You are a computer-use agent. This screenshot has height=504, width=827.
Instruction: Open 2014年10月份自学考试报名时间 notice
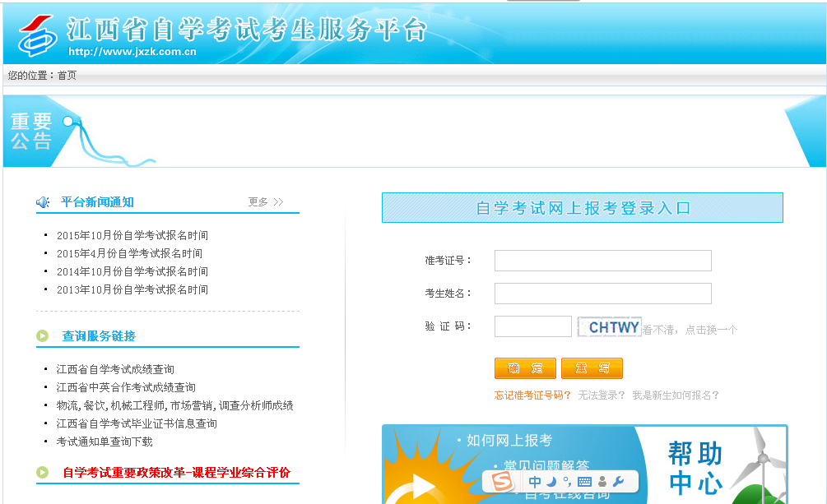tap(132, 271)
